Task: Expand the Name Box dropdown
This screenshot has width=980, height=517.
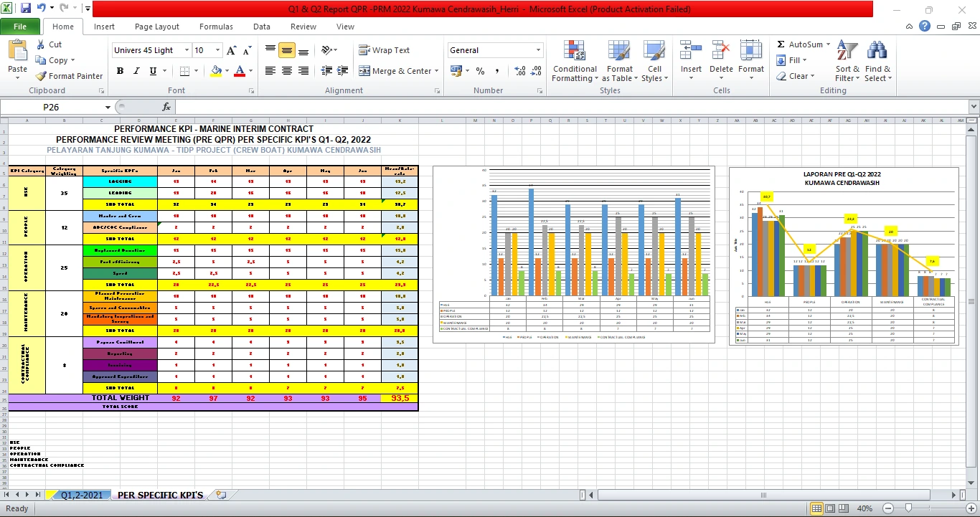Action: click(x=108, y=107)
